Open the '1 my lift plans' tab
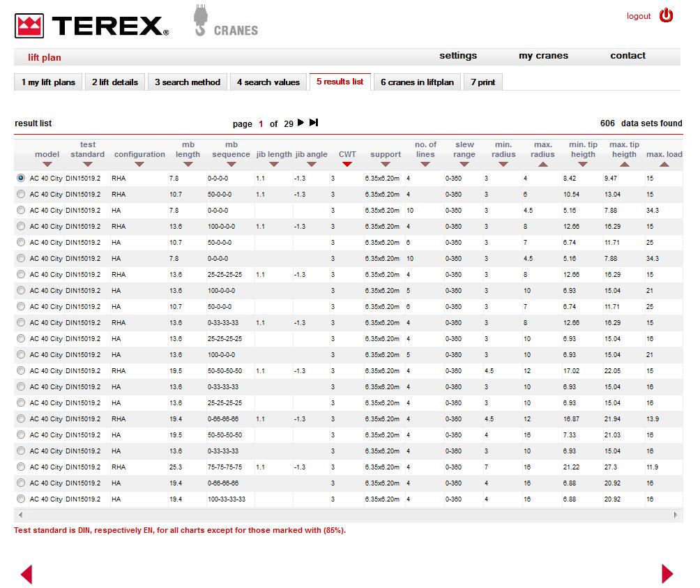The image size is (700, 588). tap(48, 82)
